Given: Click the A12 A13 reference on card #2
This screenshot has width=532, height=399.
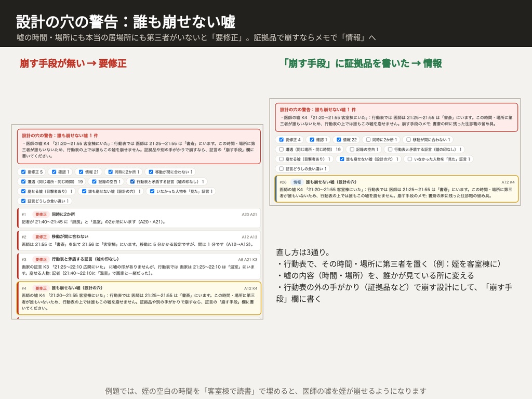Looking at the screenshot, I should click(x=249, y=237).
